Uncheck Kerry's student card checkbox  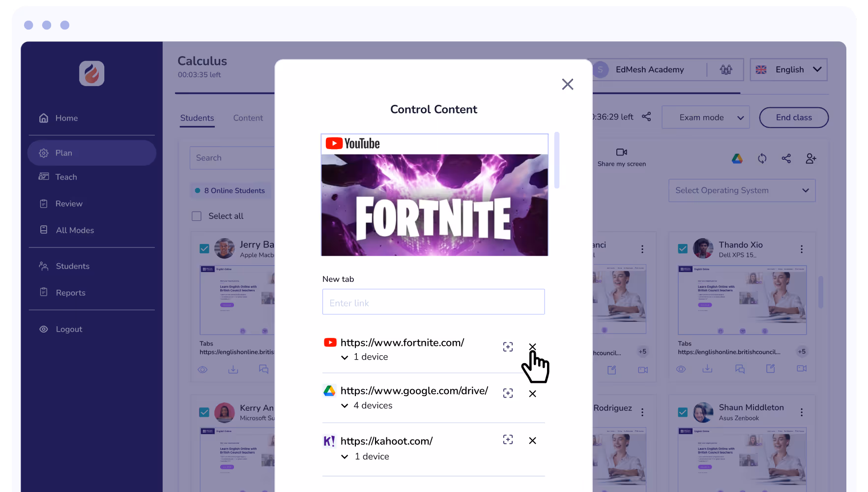[x=204, y=412]
